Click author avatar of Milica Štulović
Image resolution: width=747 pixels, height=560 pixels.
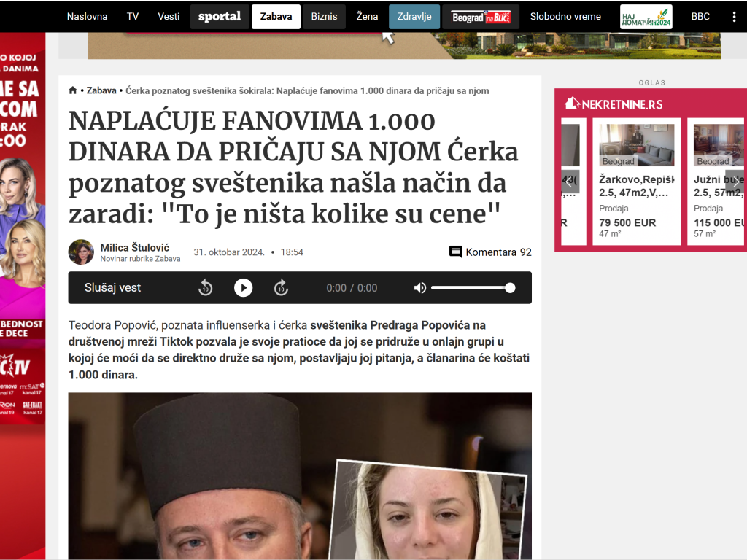81,252
